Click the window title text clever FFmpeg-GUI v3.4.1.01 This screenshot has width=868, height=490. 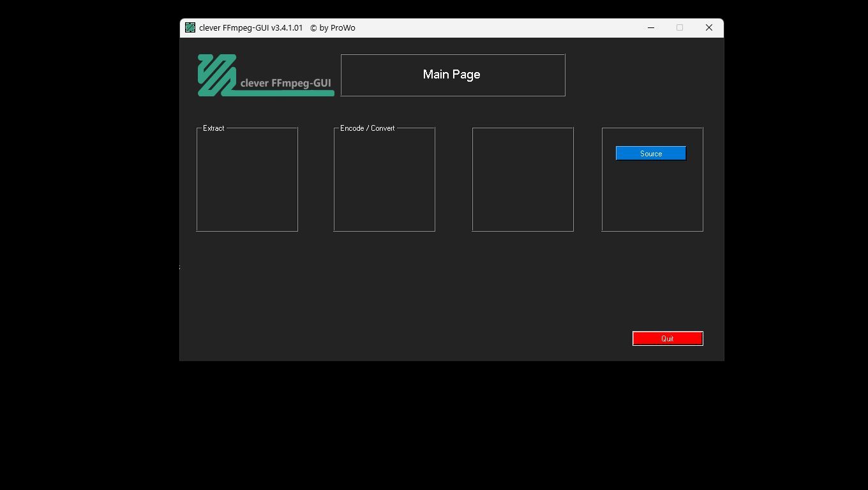coord(251,28)
